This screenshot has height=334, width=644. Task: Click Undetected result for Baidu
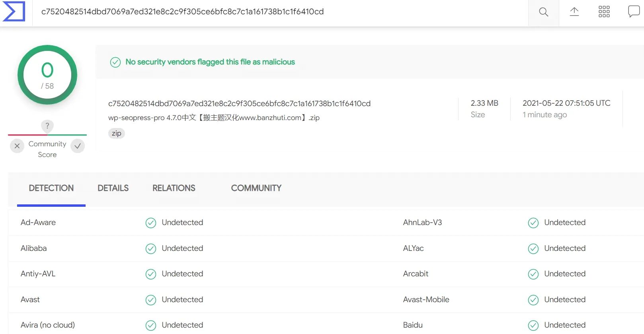click(x=565, y=325)
